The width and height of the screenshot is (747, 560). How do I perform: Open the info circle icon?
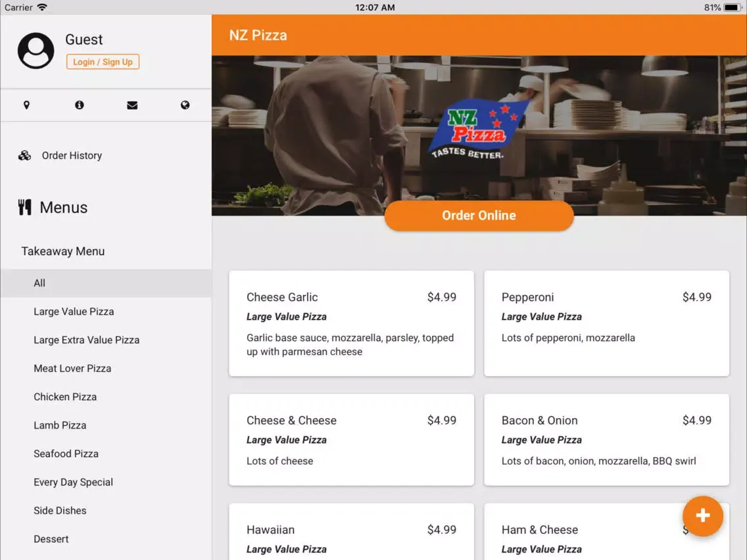80,105
